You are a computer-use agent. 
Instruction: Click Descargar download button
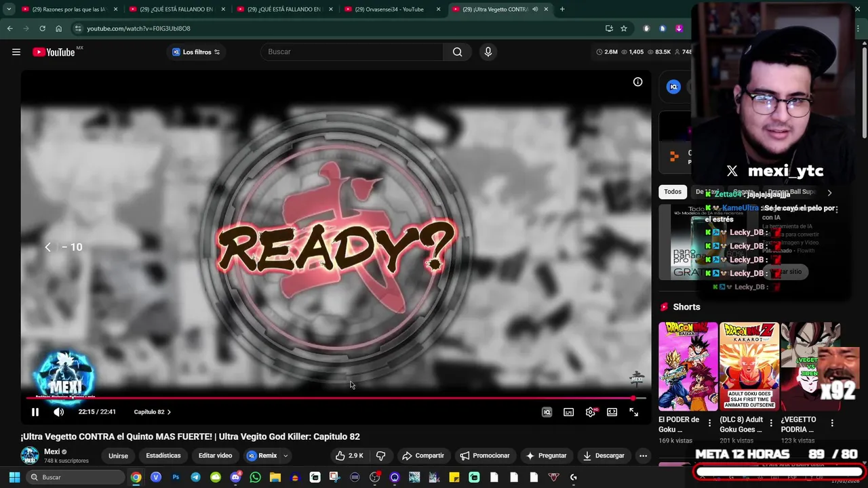click(604, 455)
